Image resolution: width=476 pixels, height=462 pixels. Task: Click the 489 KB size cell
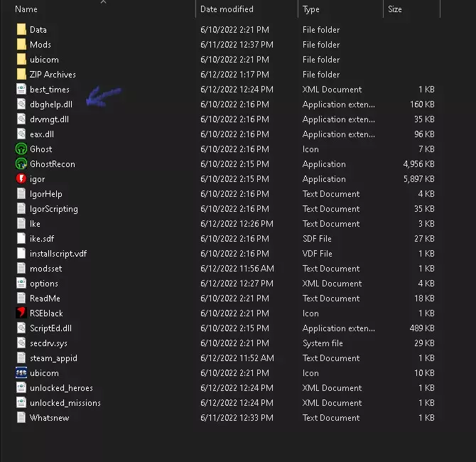click(x=422, y=328)
